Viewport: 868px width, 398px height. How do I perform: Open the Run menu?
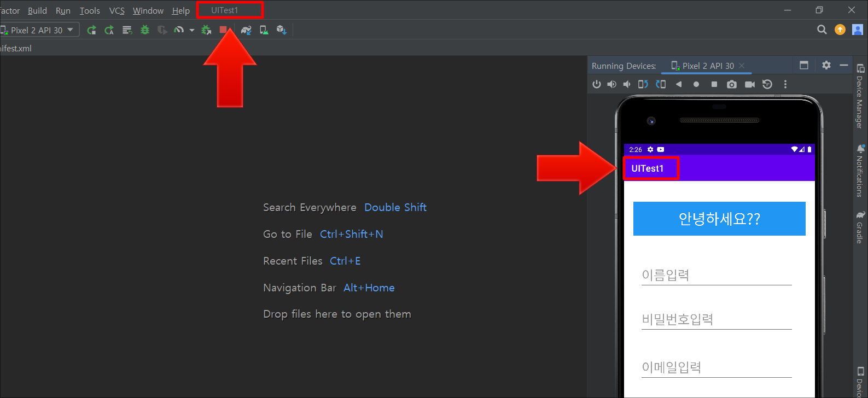tap(63, 10)
